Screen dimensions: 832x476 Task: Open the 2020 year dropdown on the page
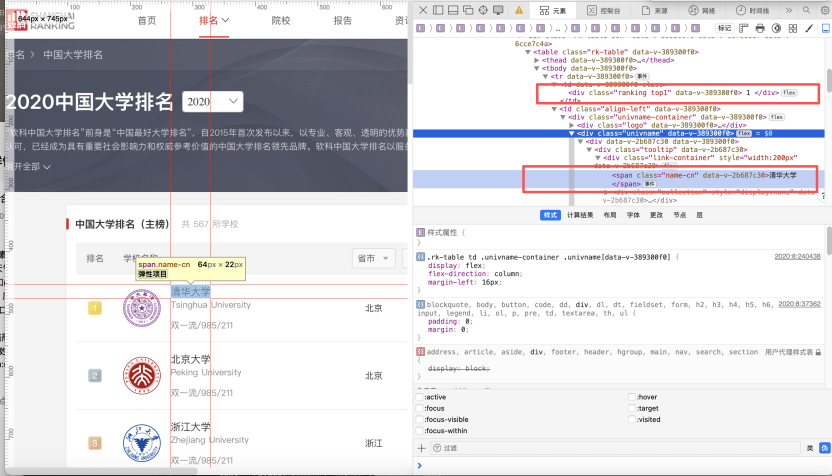pyautogui.click(x=212, y=101)
